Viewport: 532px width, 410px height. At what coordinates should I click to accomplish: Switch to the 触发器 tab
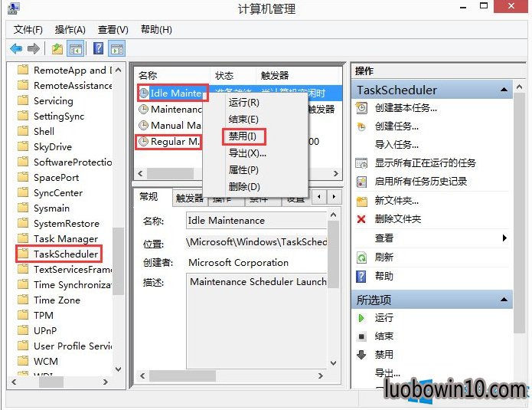click(189, 198)
